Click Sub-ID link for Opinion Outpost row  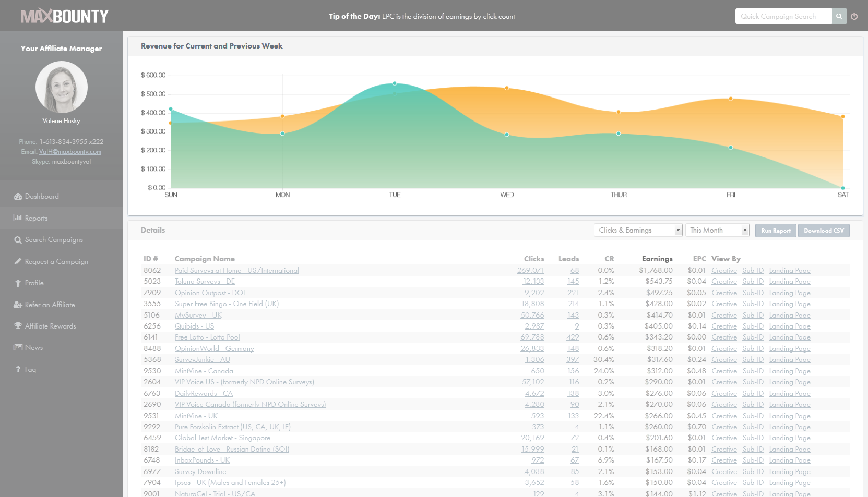tap(753, 293)
